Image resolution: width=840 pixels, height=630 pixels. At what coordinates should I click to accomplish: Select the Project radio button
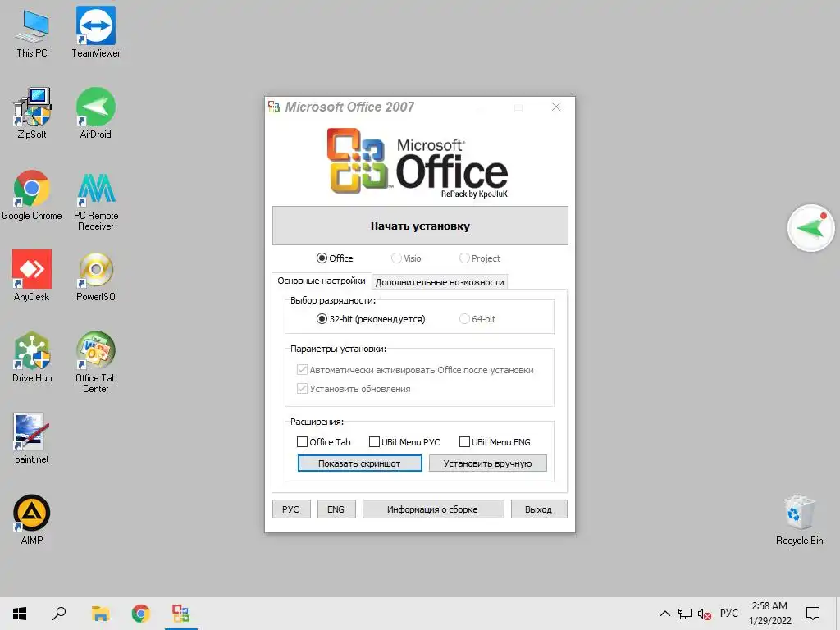coord(480,258)
